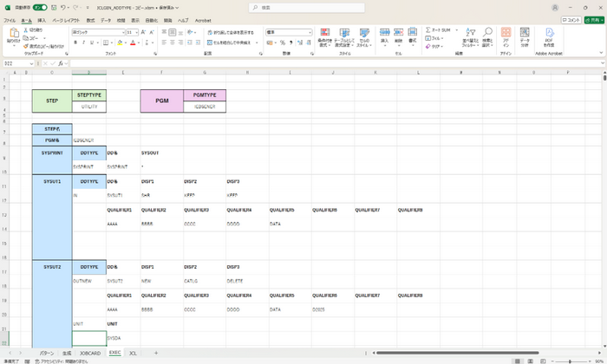Click the formula bar input
This screenshot has width=607, height=364.
335,63
